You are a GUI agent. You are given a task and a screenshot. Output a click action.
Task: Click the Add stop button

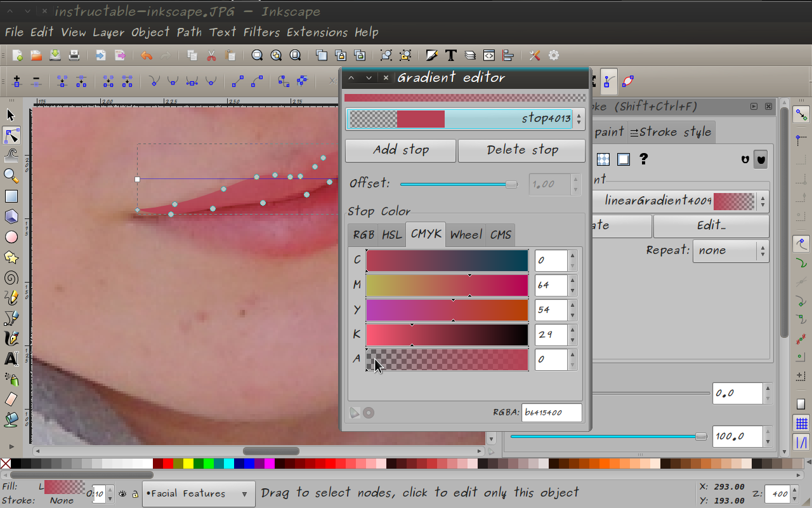click(400, 150)
